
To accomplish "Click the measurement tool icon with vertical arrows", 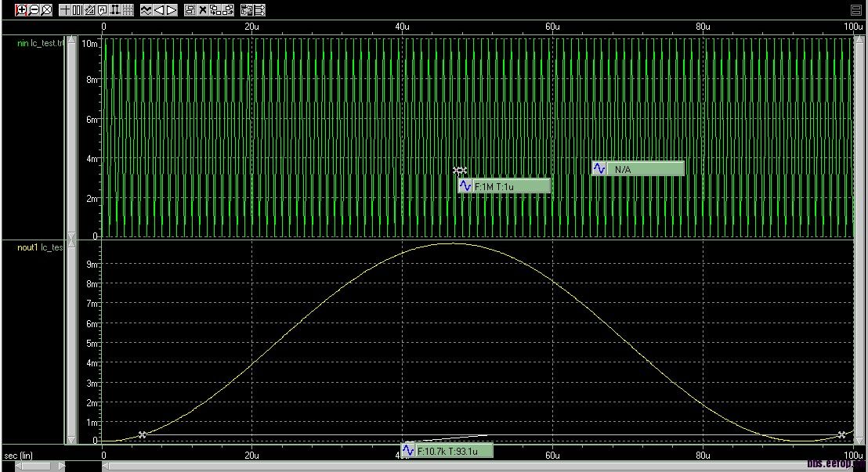I will coord(115,10).
